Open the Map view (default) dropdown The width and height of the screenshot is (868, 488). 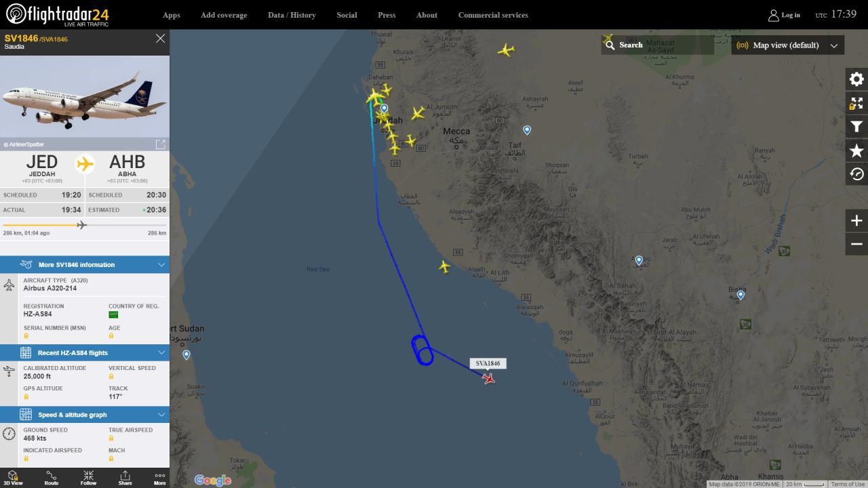[788, 45]
